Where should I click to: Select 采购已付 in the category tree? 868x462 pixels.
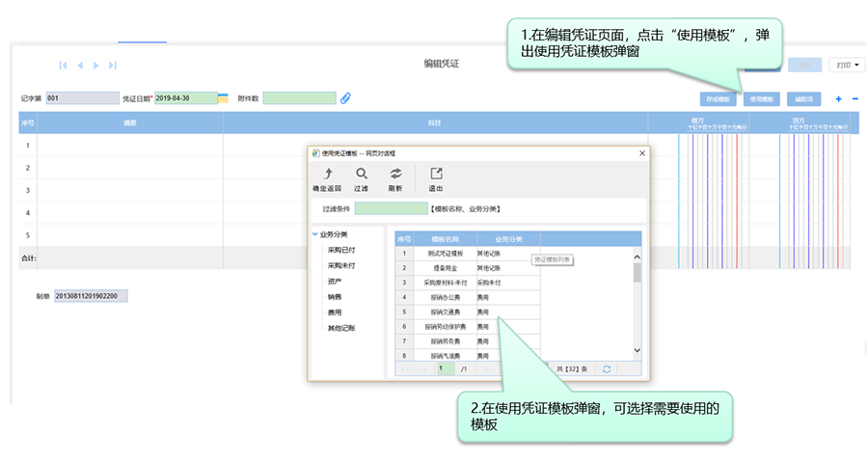pos(341,250)
